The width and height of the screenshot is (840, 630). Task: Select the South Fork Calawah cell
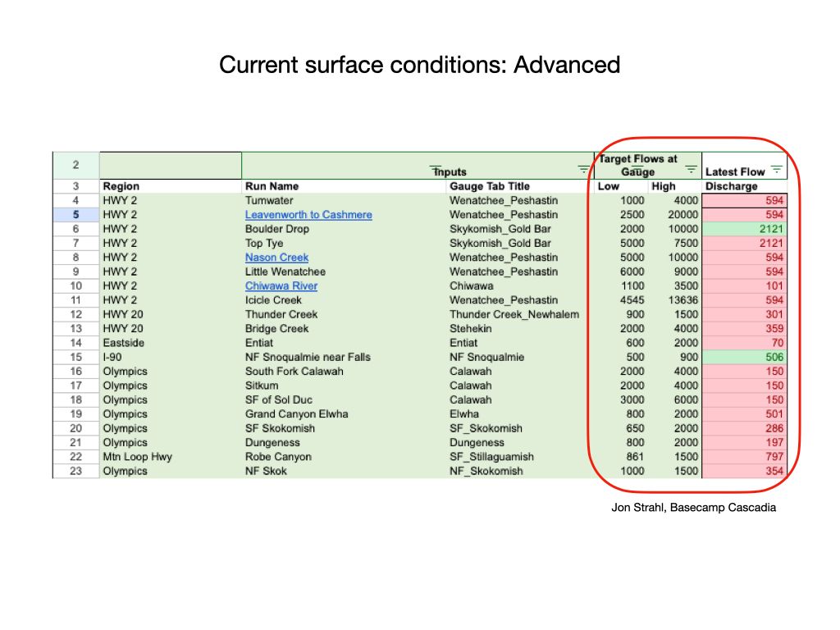(x=344, y=372)
